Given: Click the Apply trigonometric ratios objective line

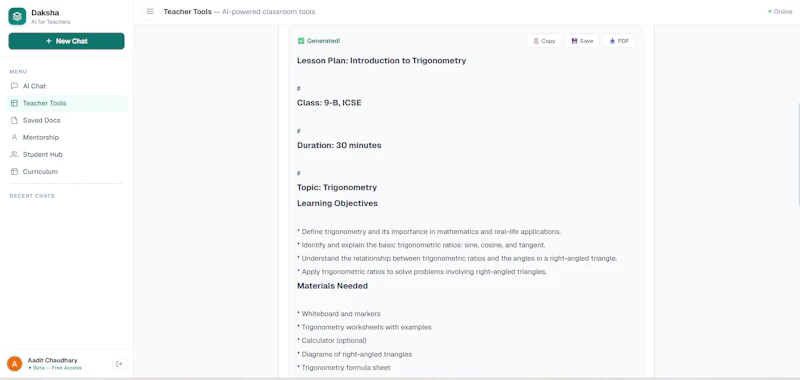Looking at the screenshot, I should 422,272.
